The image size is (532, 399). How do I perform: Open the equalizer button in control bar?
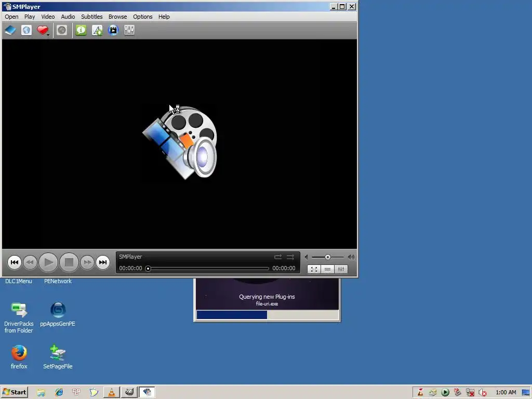341,269
